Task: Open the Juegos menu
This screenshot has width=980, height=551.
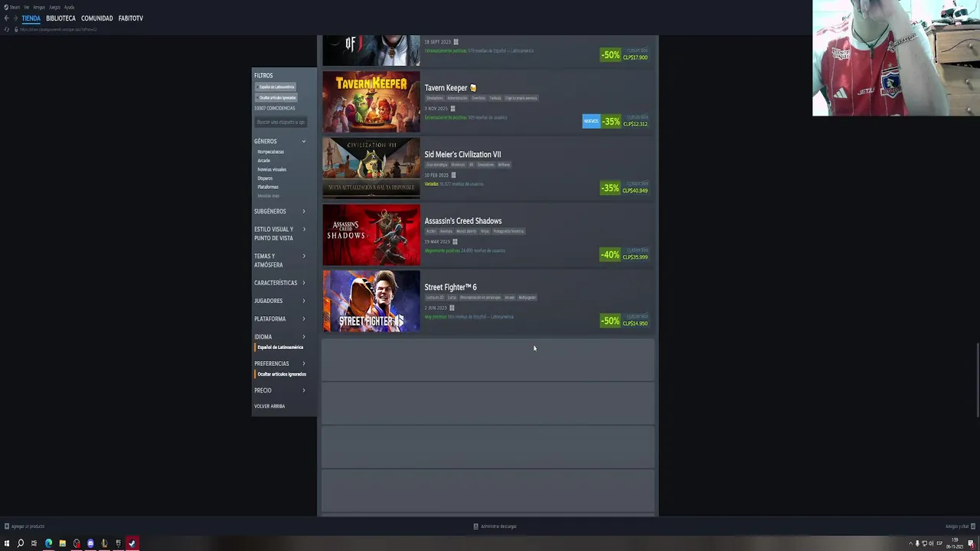Action: tap(54, 7)
